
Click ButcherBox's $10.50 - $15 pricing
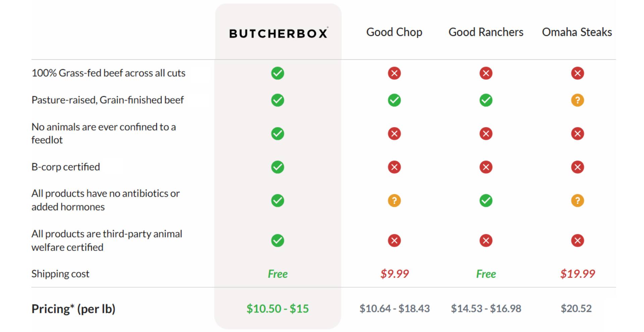tap(277, 309)
